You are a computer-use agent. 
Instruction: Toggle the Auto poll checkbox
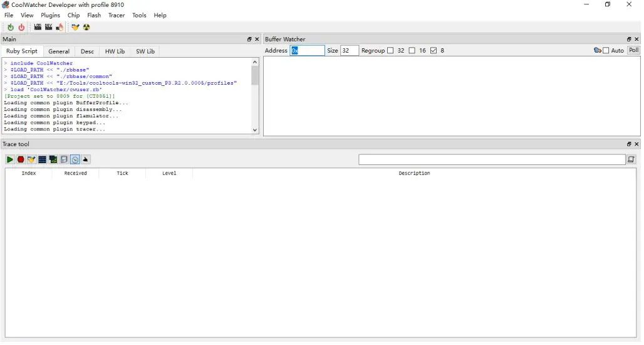606,51
